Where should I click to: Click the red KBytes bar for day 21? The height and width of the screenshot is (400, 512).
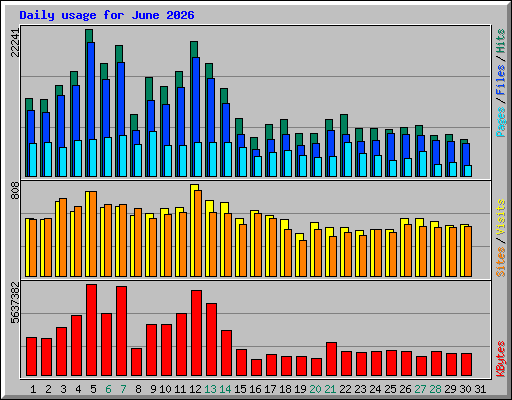[331, 359]
